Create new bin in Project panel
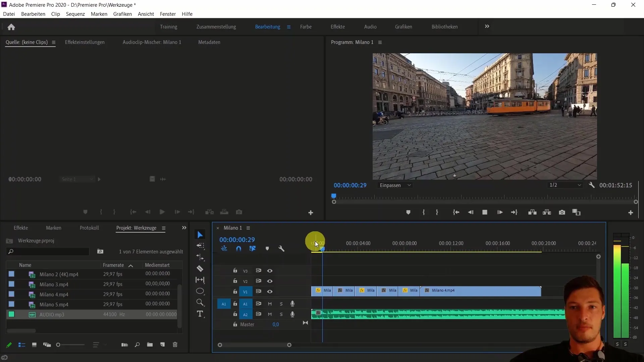The height and width of the screenshot is (362, 644). point(150,345)
